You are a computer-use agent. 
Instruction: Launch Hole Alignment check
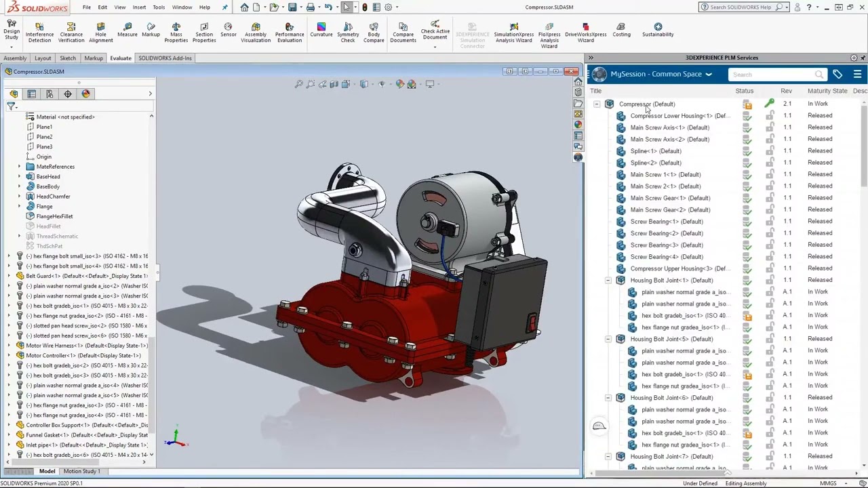(100, 33)
